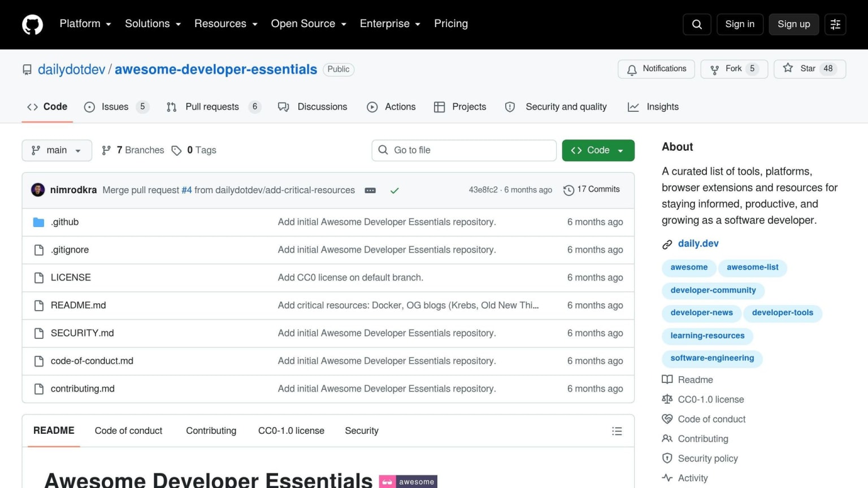Screen dimensions: 868x488
Task: Click the search magnifier icon in header
Action: (697, 24)
